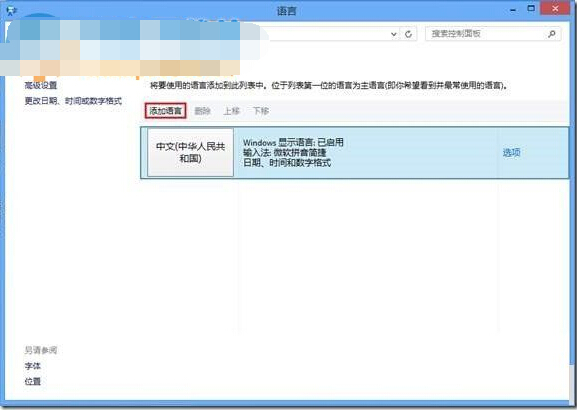Click the 'Windows 显示语言: 已启用' text
The width and height of the screenshot is (577, 410).
pos(293,142)
